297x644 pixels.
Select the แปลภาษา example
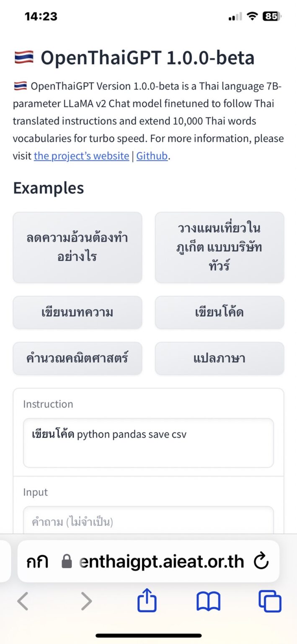(x=220, y=358)
